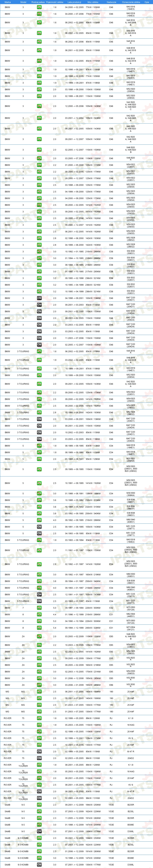Click diesel ON icon for 3 TOURING 100kW/136KM row
The height and width of the screenshot is (868, 153).
pyautogui.click(x=39, y=419)
